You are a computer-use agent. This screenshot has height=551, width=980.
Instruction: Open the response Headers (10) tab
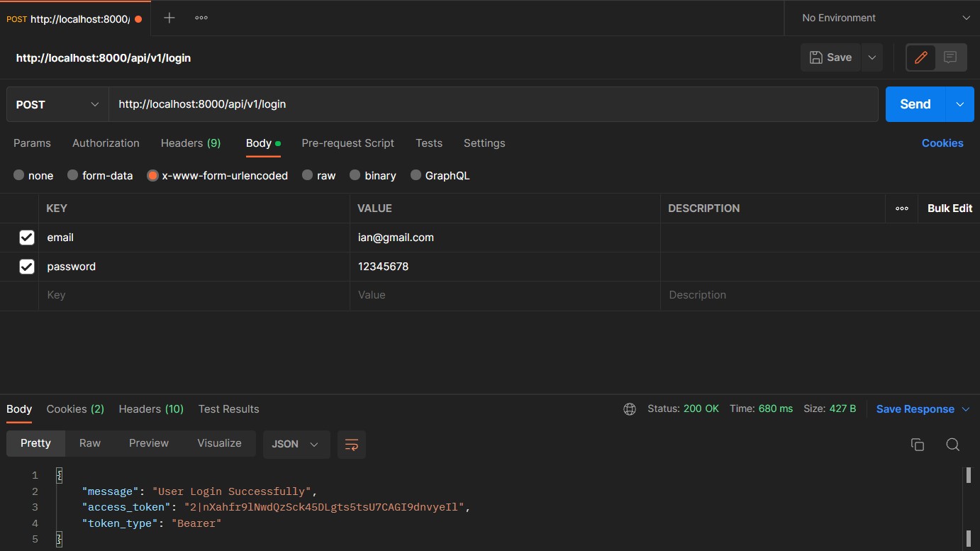(x=150, y=408)
